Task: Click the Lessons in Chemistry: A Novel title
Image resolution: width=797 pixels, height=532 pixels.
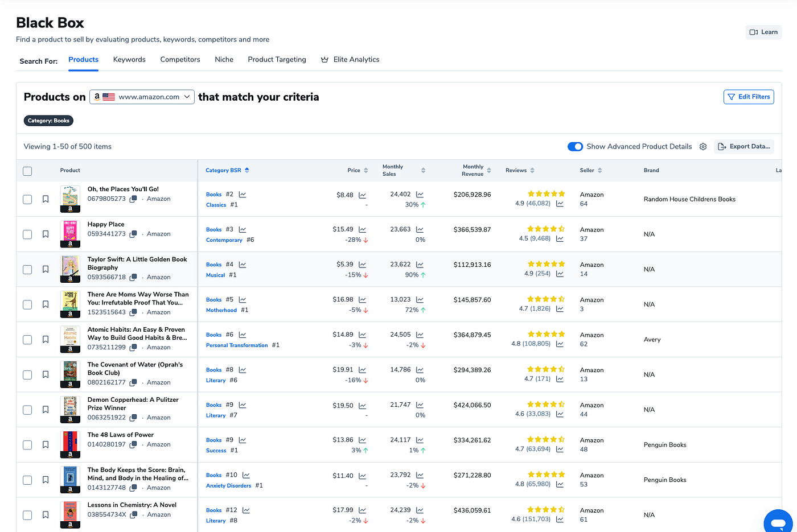Action: [132, 505]
